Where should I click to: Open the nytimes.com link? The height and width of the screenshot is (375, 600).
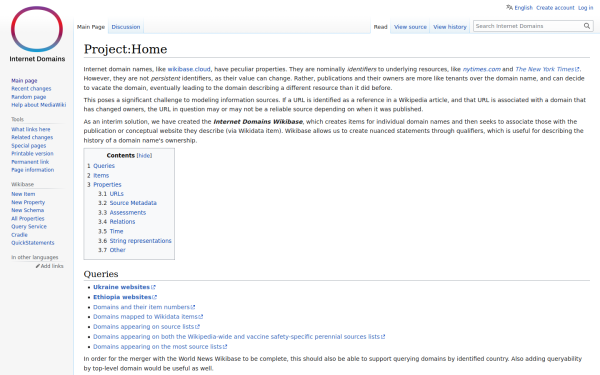tap(481, 69)
